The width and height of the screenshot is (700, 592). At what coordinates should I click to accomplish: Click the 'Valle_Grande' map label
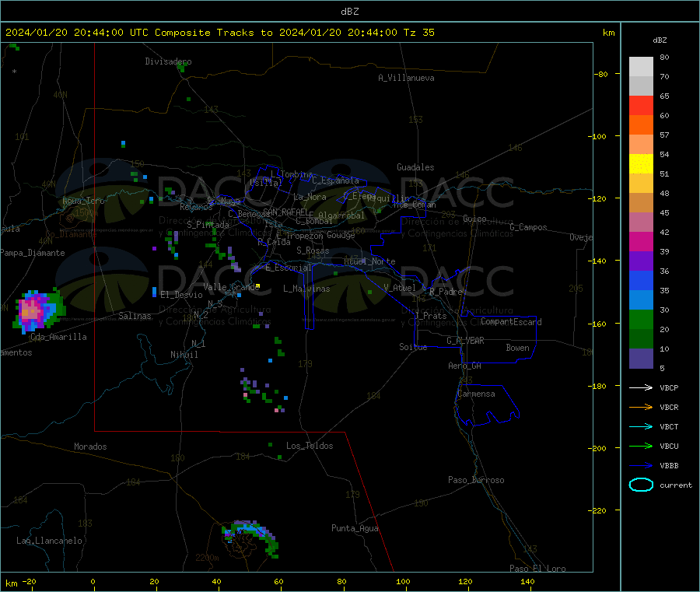click(x=231, y=287)
